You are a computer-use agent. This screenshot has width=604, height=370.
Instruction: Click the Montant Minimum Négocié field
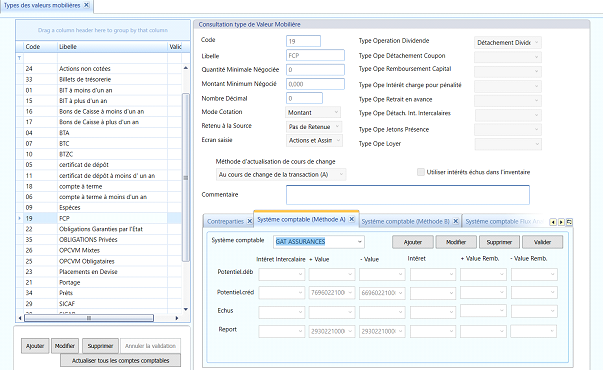[x=315, y=84]
